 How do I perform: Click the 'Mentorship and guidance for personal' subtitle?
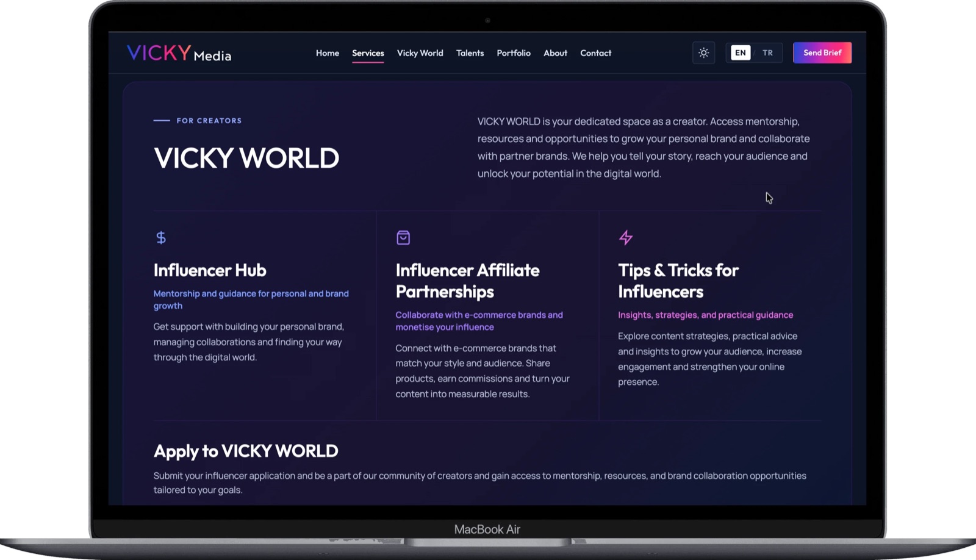251,300
